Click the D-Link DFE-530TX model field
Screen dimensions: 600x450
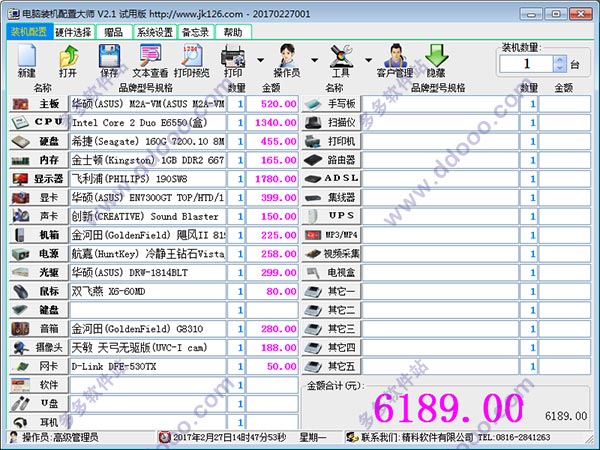tap(148, 366)
